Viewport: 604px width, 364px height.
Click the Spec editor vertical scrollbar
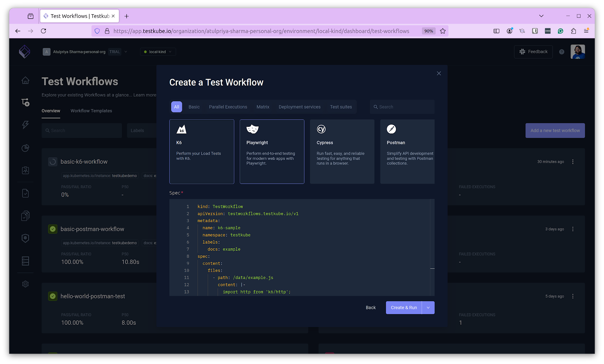(x=432, y=247)
